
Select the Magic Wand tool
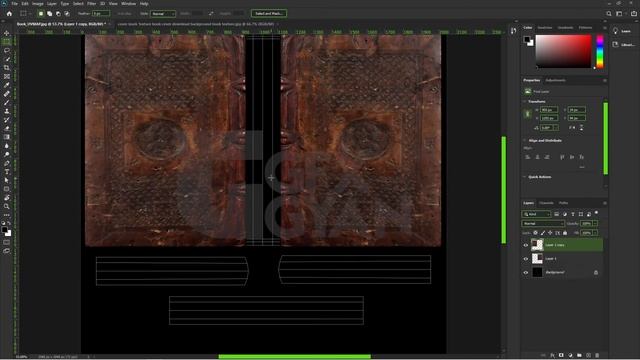7,59
